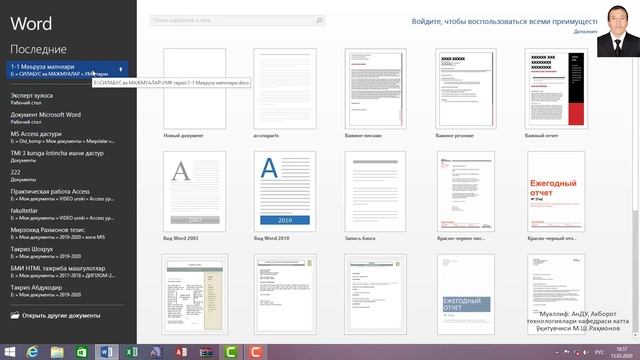
Task: Select the Вид Word 2003 template
Action: (195, 191)
